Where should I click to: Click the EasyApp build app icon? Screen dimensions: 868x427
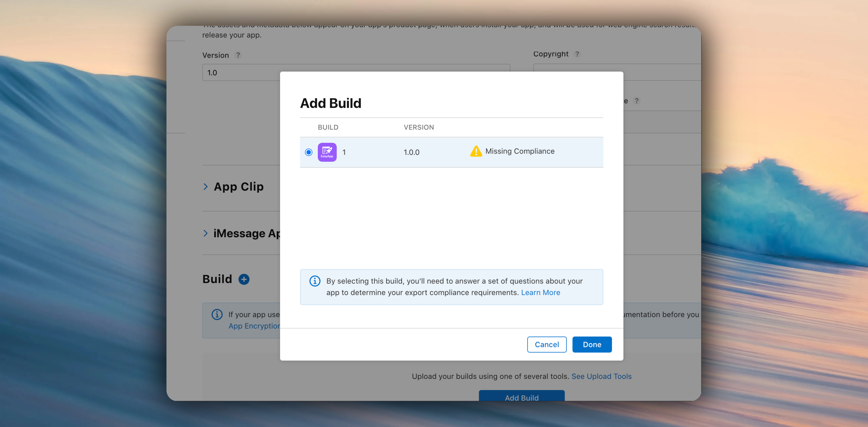326,152
